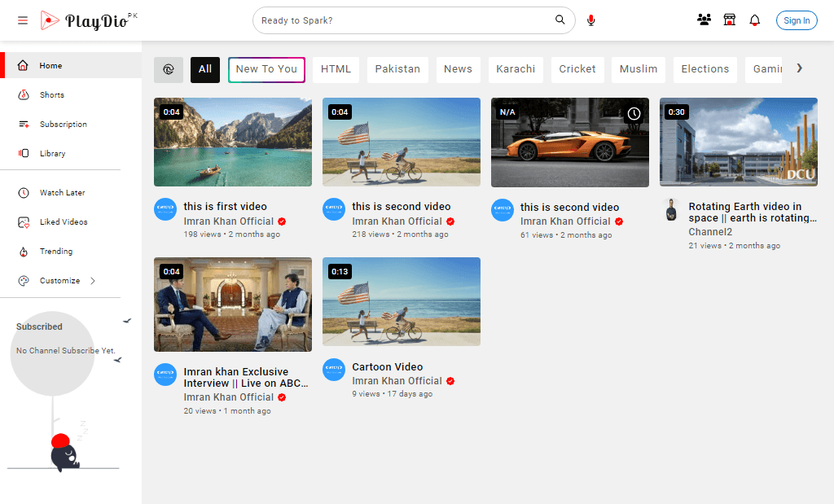Click the spiral filter chip icon

(x=169, y=70)
